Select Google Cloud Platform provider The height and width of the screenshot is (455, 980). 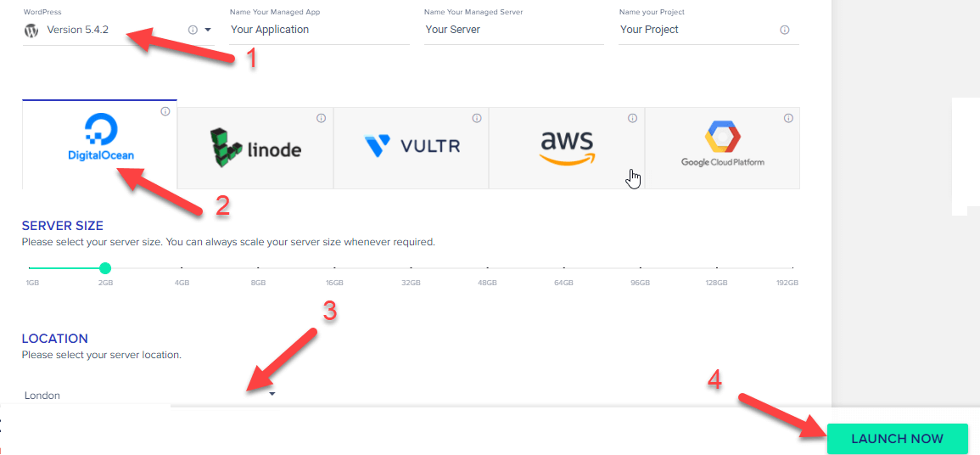pyautogui.click(x=723, y=148)
